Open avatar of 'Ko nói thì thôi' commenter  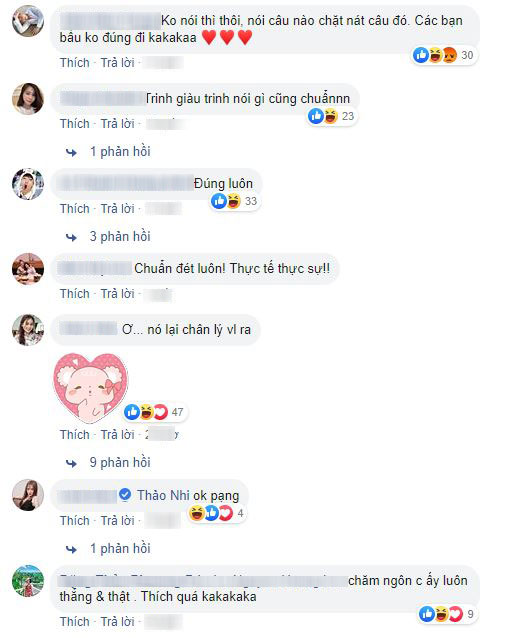click(x=28, y=21)
